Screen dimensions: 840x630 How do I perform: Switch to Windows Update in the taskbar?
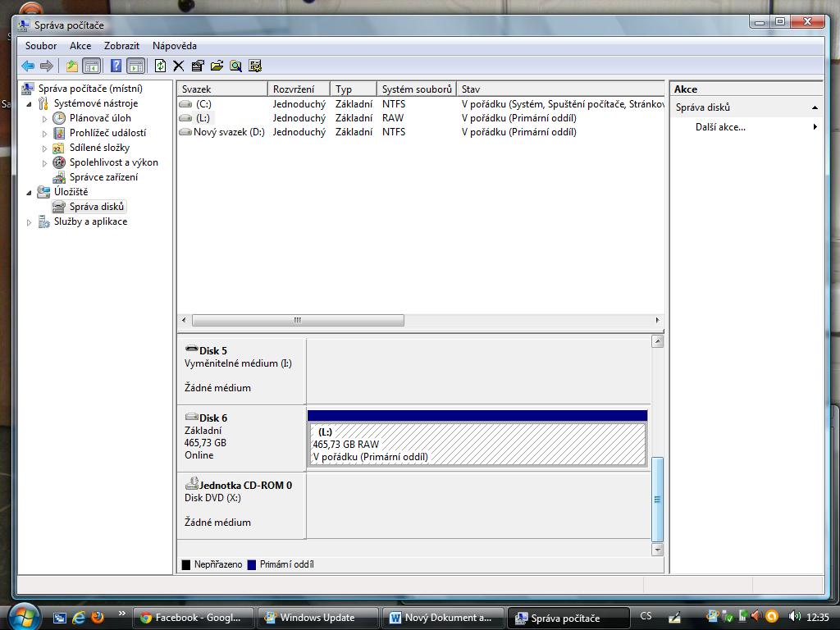[317, 618]
